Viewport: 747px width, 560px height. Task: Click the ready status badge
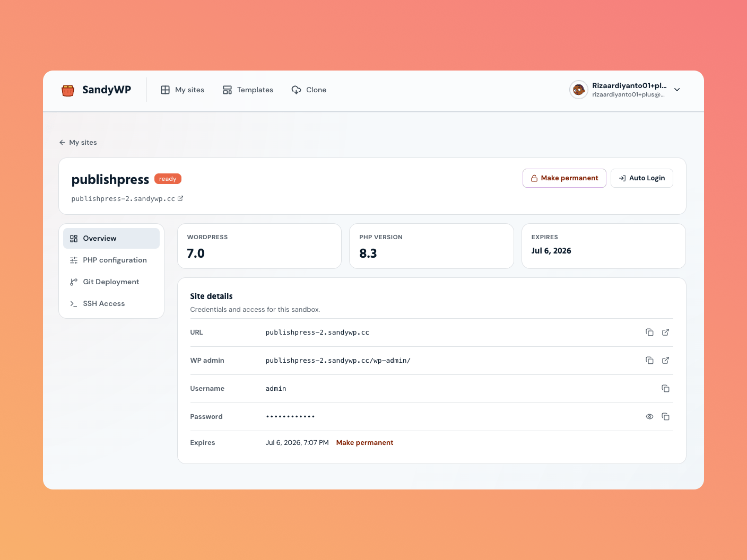pyautogui.click(x=168, y=179)
